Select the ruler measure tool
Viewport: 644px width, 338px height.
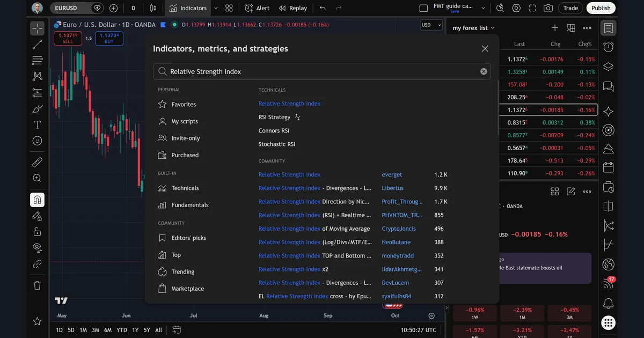(37, 162)
